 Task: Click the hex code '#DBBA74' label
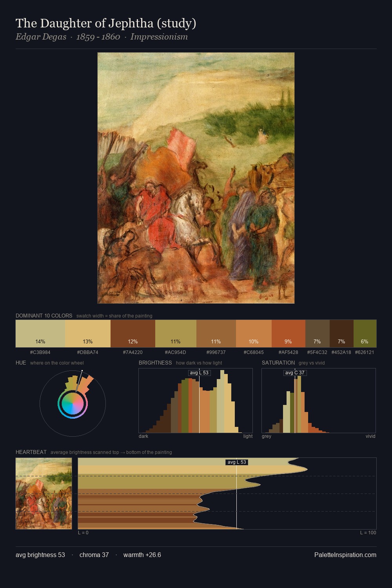[x=88, y=352]
